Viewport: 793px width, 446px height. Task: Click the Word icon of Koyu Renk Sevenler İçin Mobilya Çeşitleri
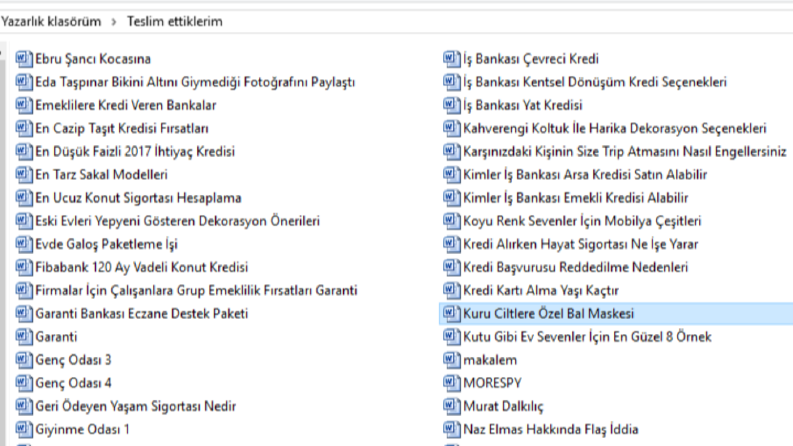tap(452, 221)
